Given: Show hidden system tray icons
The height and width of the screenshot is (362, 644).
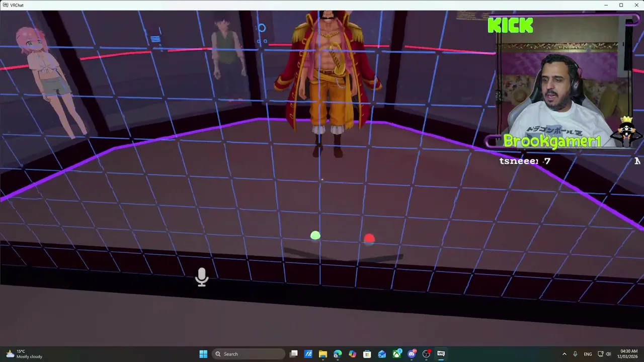Looking at the screenshot, I should pyautogui.click(x=564, y=354).
